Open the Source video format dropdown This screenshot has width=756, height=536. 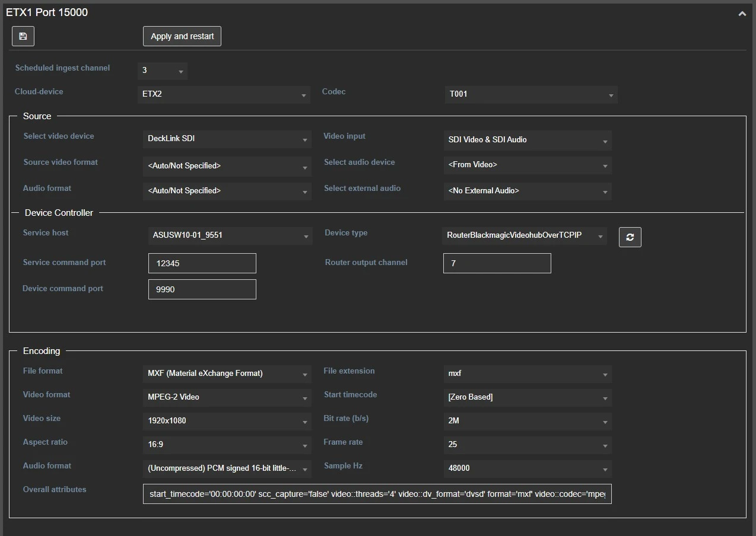click(x=227, y=166)
